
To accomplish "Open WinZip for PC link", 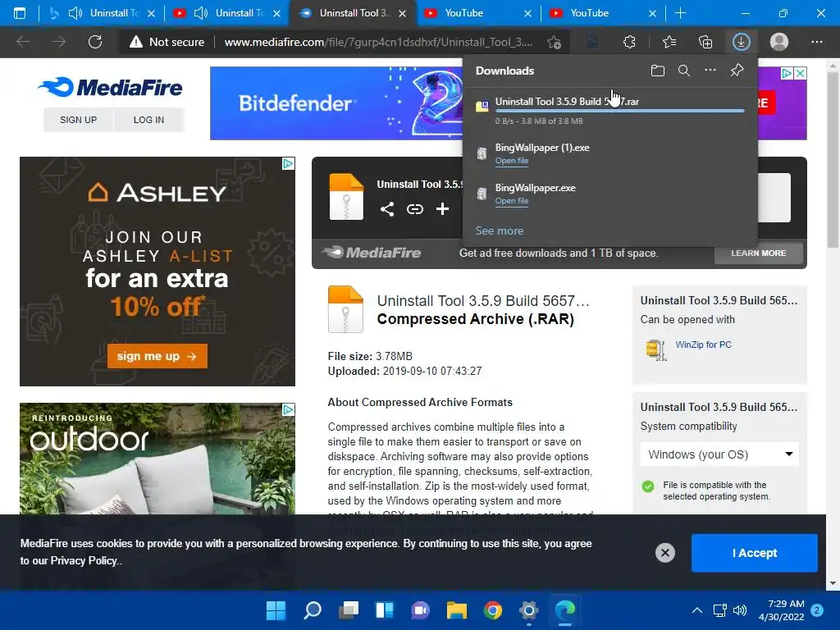I will pyautogui.click(x=703, y=345).
